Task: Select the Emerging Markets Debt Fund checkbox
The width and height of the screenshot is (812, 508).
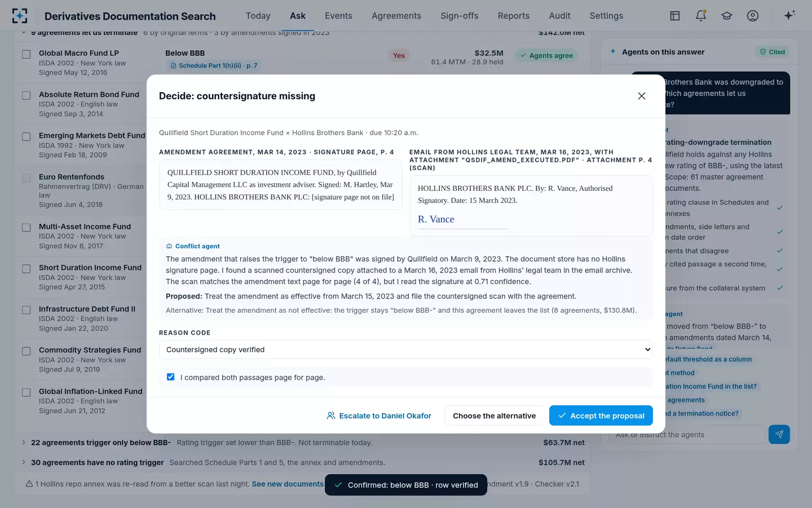Action: point(27,137)
